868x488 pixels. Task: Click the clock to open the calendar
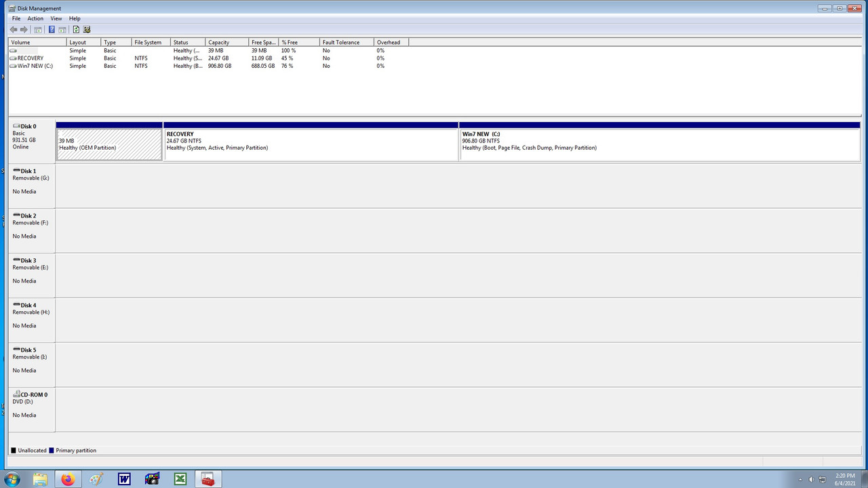point(844,479)
